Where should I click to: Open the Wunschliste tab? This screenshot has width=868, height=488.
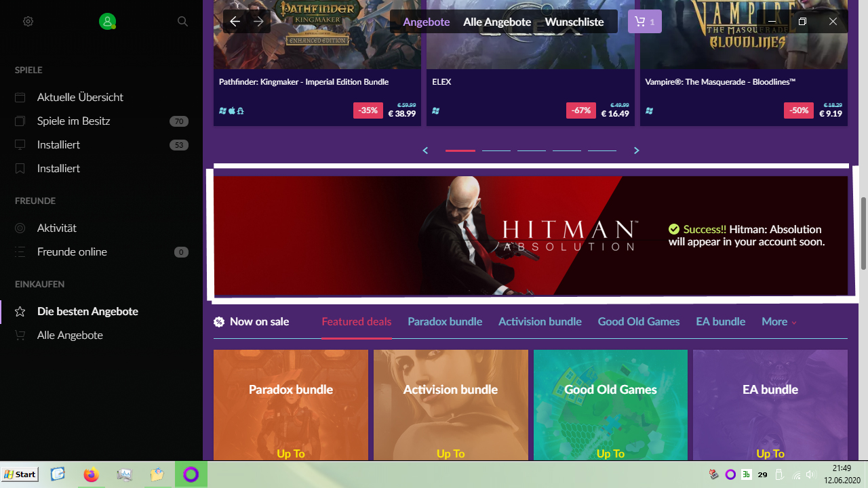click(574, 22)
